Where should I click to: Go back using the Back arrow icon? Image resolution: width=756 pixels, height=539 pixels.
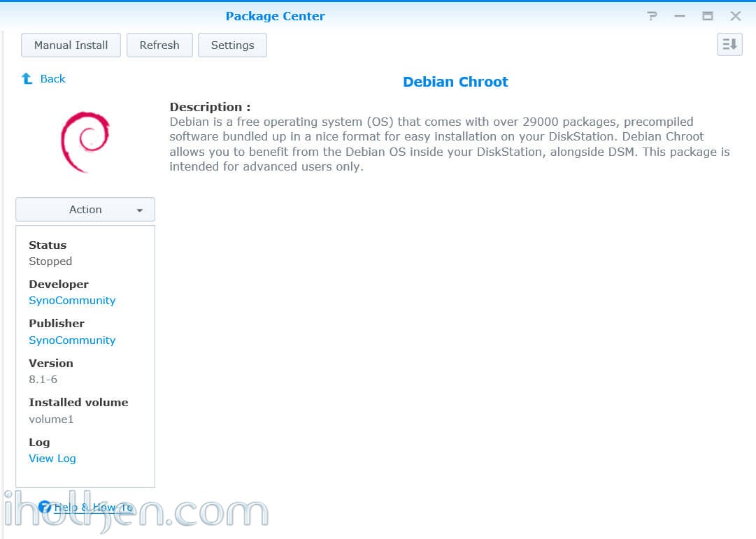(x=27, y=78)
